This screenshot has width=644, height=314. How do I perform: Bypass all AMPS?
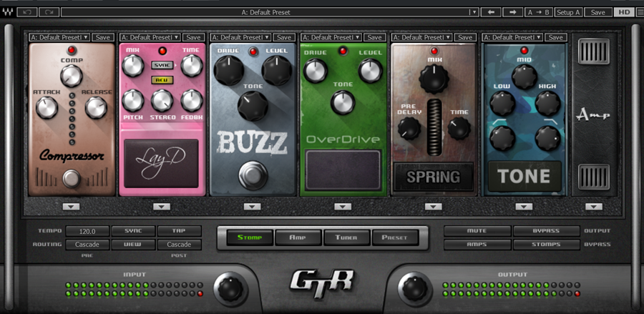point(477,244)
